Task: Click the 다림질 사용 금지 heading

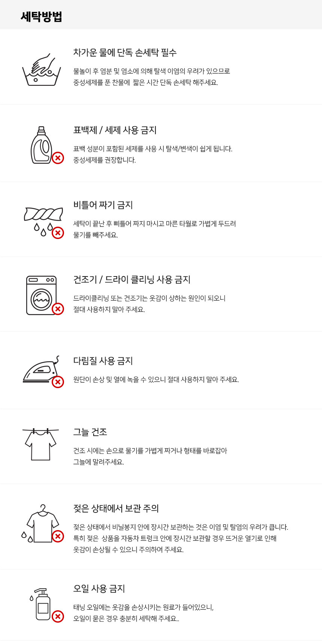Action: (x=103, y=361)
